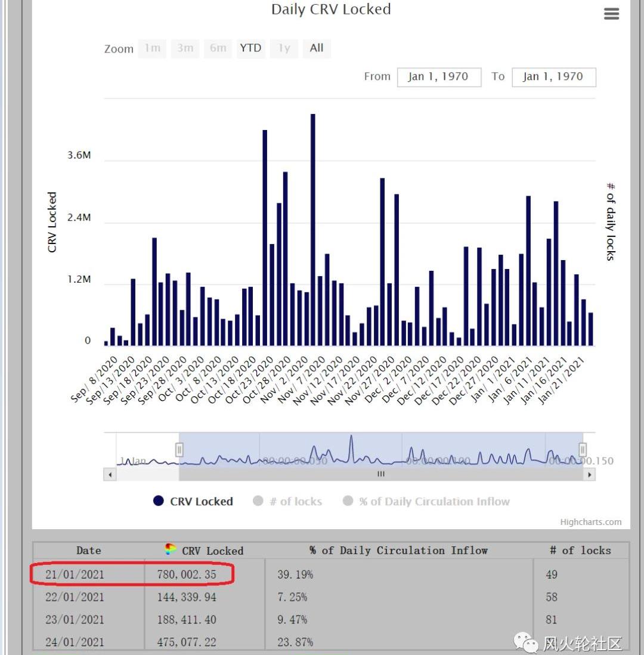Click the Curve logo icon beside CRV Locked
Image resolution: width=644 pixels, height=655 pixels.
171,550
